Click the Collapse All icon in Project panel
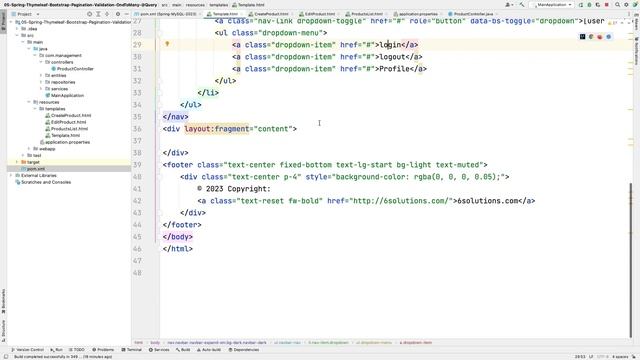 point(107,14)
